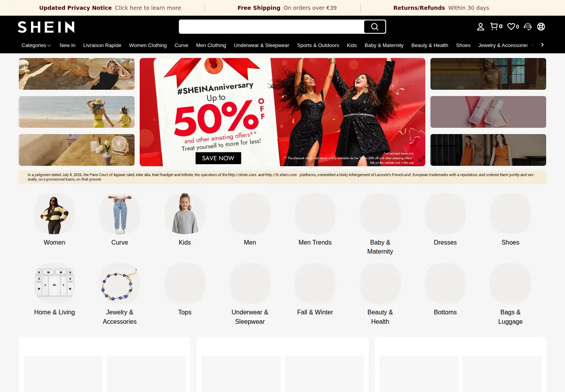Image resolution: width=565 pixels, height=392 pixels.
Task: Select the Kids category circle
Action: pos(185,214)
